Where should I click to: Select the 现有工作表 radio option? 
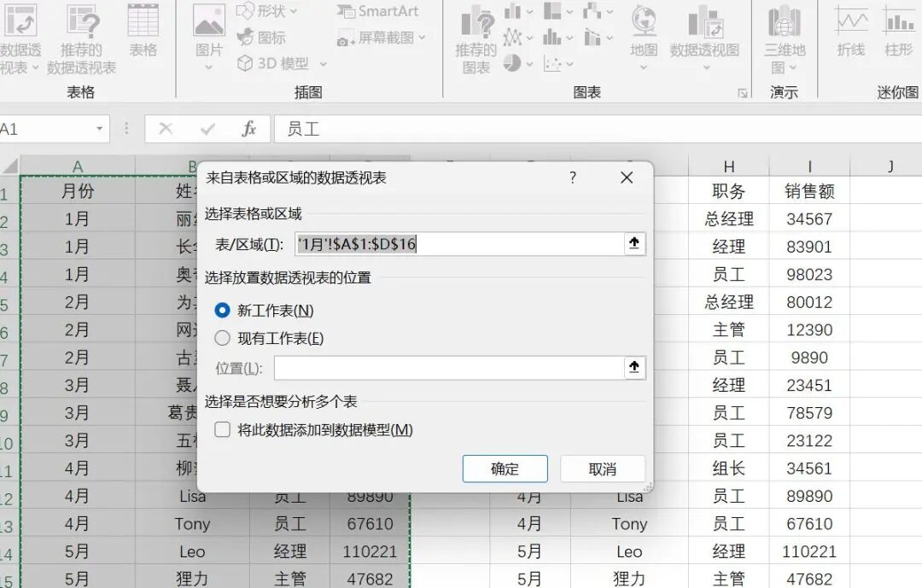(x=222, y=338)
